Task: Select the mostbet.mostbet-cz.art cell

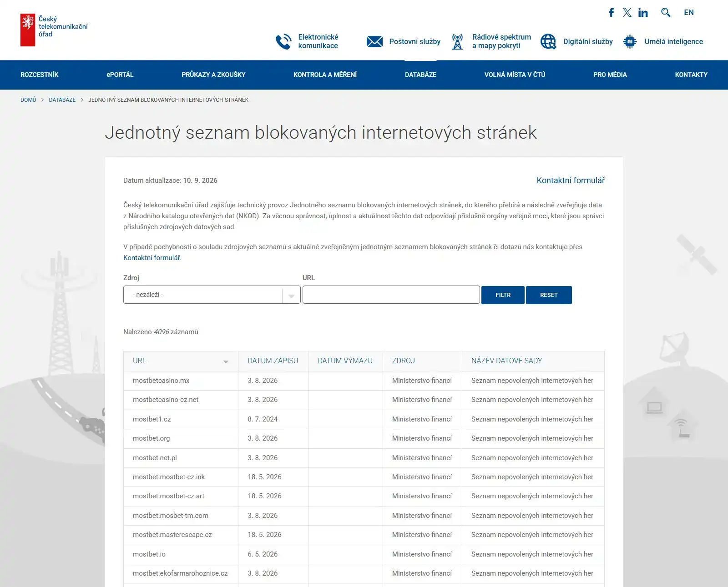Action: (x=181, y=496)
